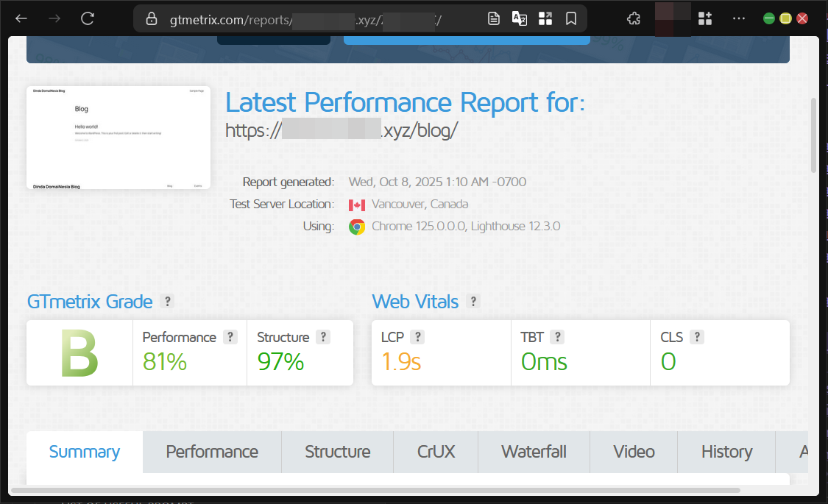Open the translate page icon
828x504 pixels.
click(x=520, y=18)
